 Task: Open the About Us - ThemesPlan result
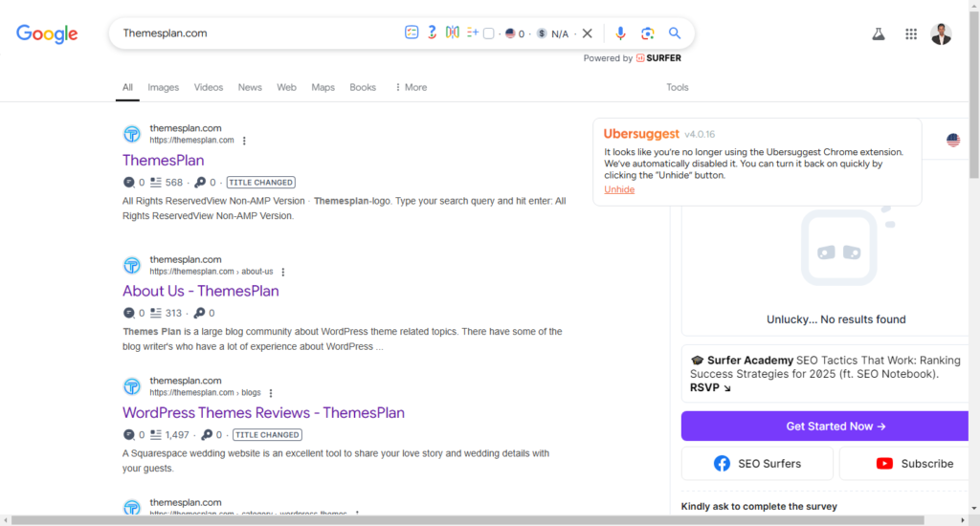point(201,291)
